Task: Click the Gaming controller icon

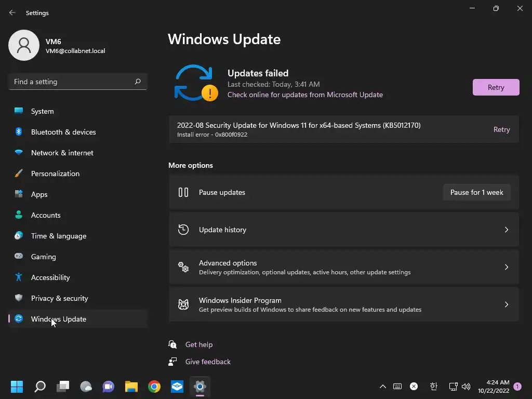Action: coord(19,256)
